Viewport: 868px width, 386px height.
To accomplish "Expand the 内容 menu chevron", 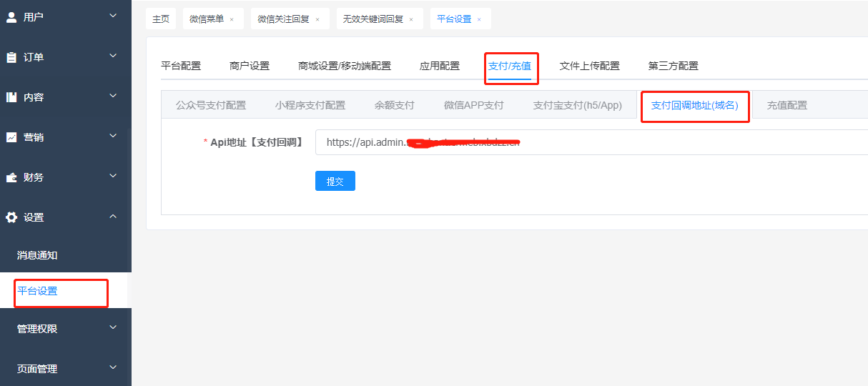I will point(113,95).
